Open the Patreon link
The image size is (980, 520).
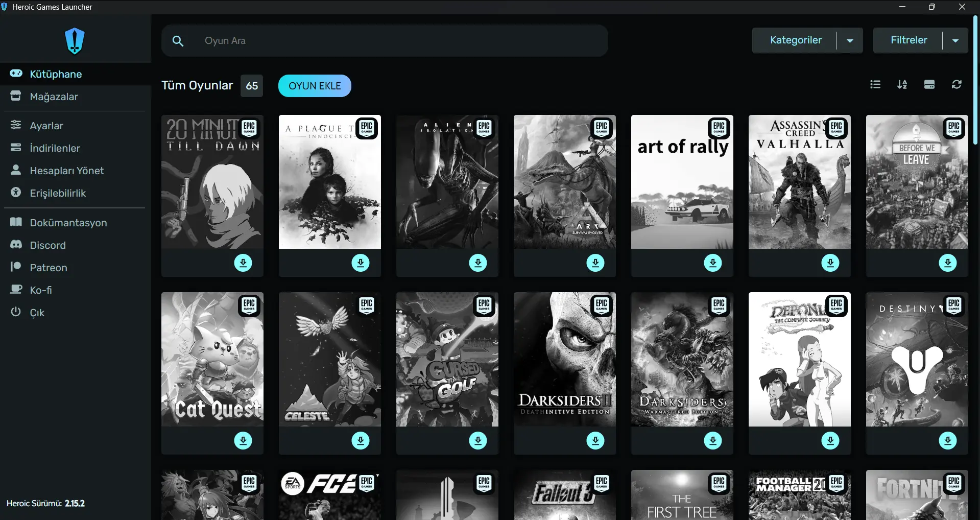pos(76,268)
